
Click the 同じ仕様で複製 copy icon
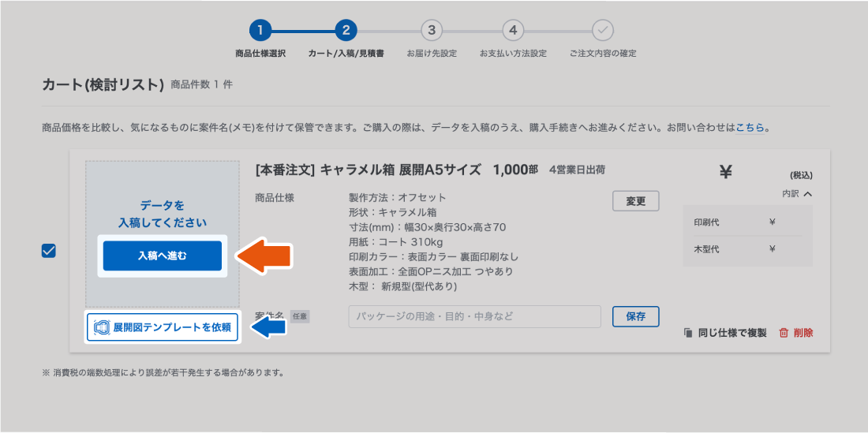point(688,333)
